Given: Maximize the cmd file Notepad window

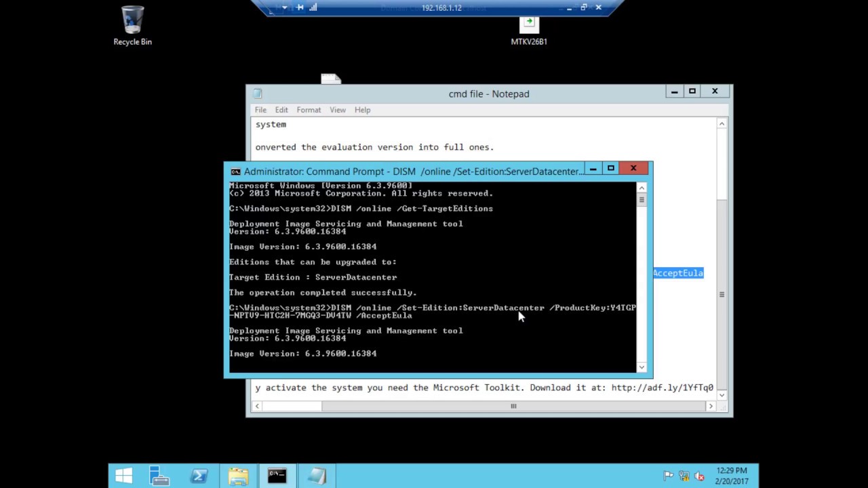Looking at the screenshot, I should (x=692, y=91).
